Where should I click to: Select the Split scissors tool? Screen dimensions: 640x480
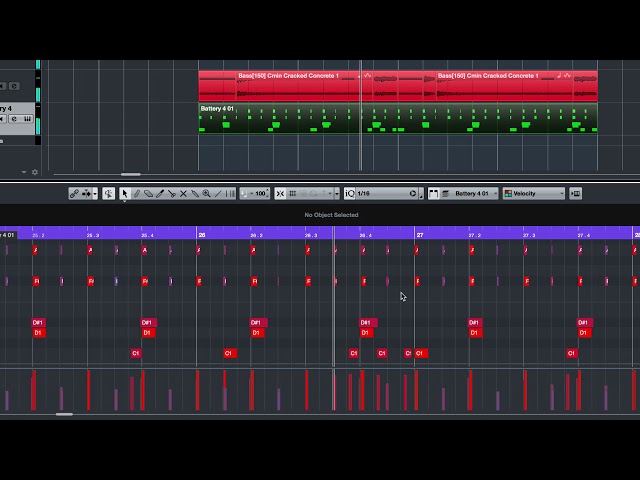(172, 193)
